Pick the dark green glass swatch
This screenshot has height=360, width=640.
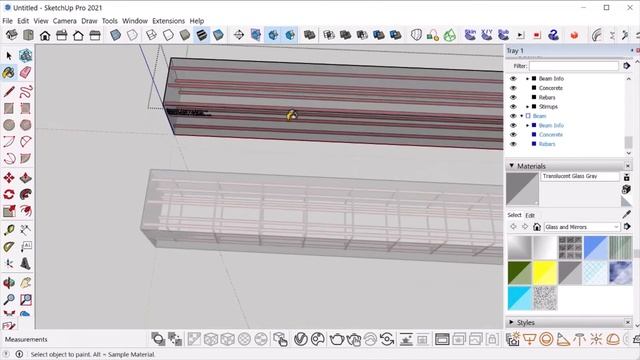(520, 273)
